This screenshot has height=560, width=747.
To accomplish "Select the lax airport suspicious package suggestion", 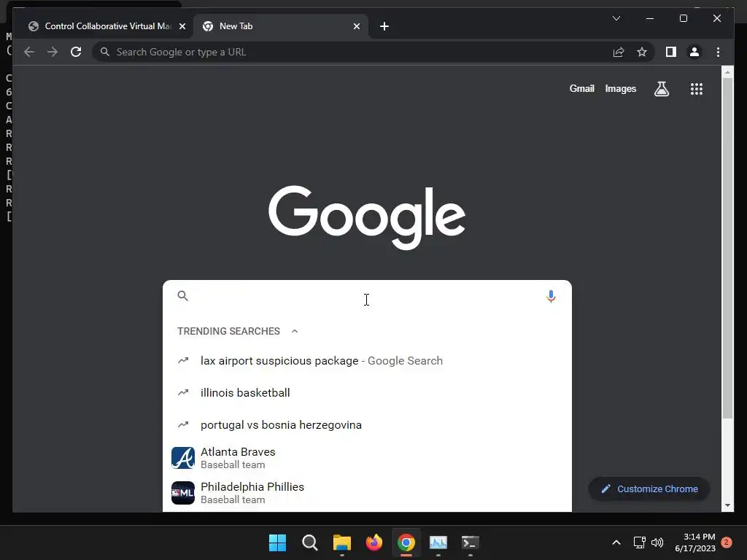I will coord(367,361).
